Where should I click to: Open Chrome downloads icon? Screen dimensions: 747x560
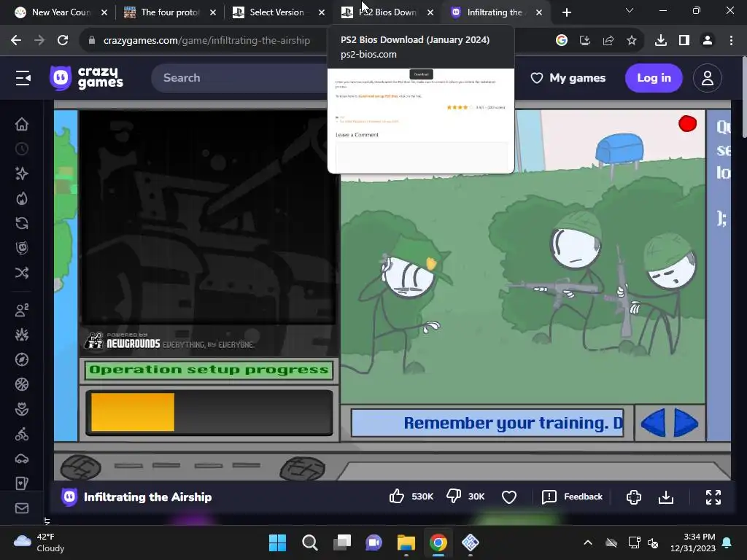click(661, 41)
